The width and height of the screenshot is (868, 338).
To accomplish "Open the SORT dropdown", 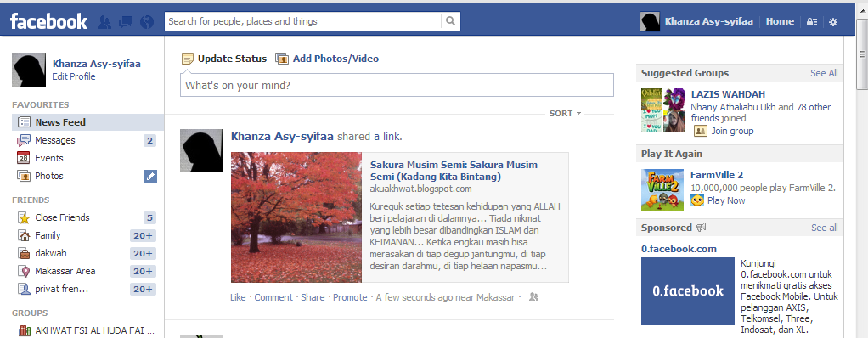I will click(565, 114).
